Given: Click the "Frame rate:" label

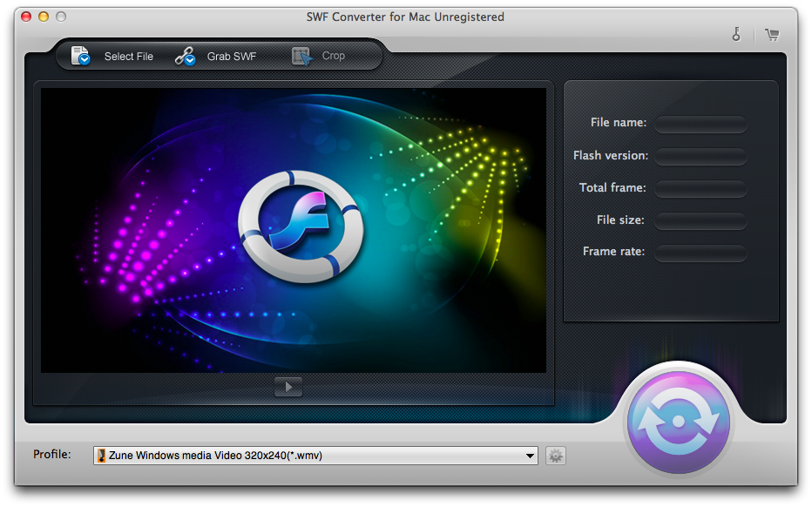Looking at the screenshot, I should 613,251.
